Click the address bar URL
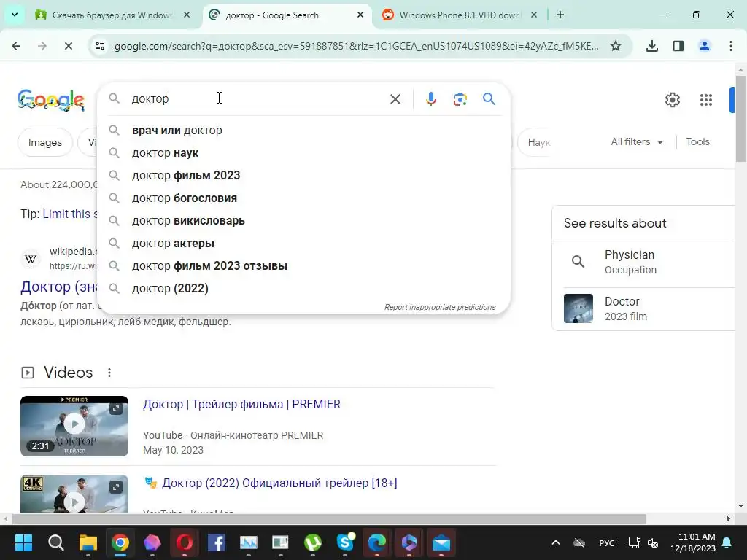This screenshot has height=560, width=747. [356, 46]
